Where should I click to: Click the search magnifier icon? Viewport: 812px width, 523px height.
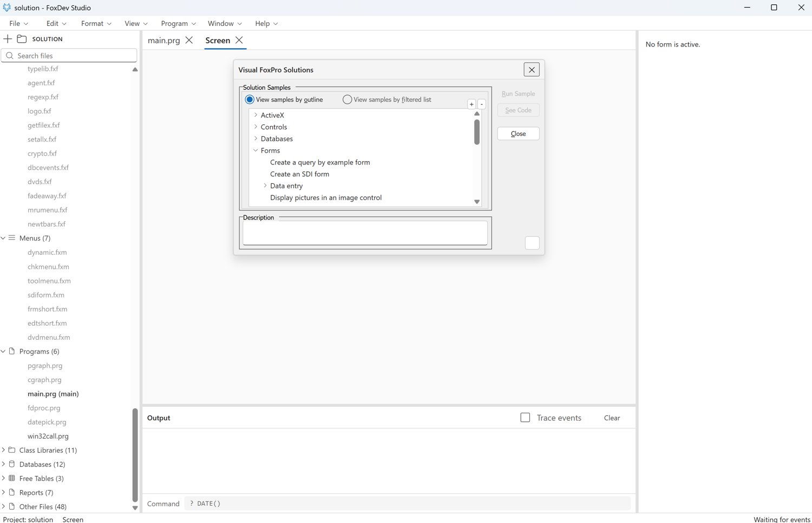point(10,56)
